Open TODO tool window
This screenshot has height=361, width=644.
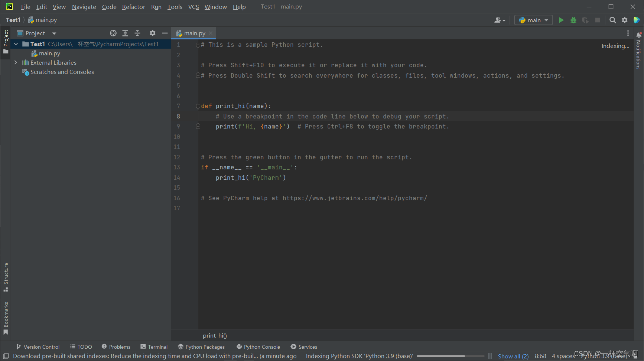click(x=81, y=347)
